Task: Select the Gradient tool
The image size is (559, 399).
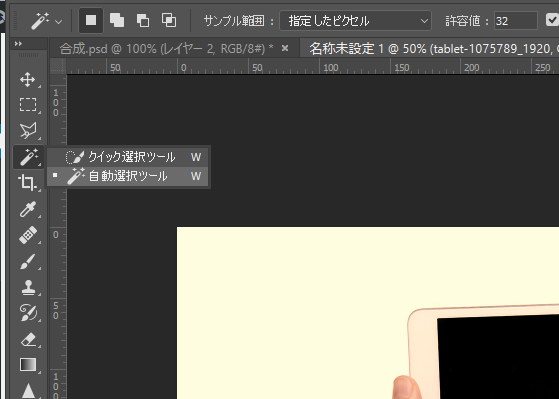Action: 27,365
